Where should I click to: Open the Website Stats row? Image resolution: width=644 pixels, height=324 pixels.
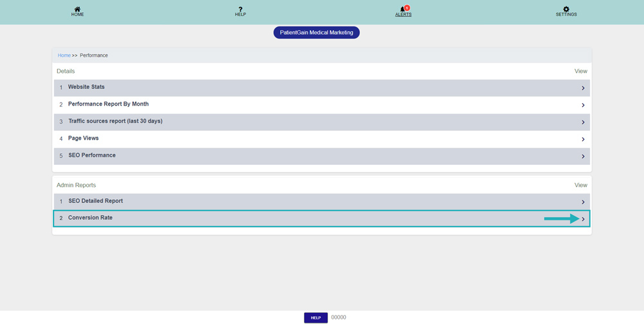pyautogui.click(x=322, y=88)
